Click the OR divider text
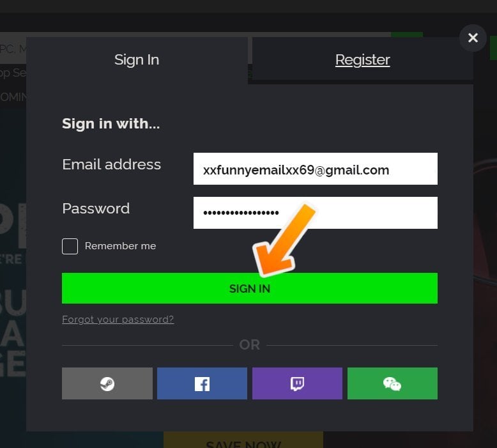497x448 pixels. [x=250, y=345]
